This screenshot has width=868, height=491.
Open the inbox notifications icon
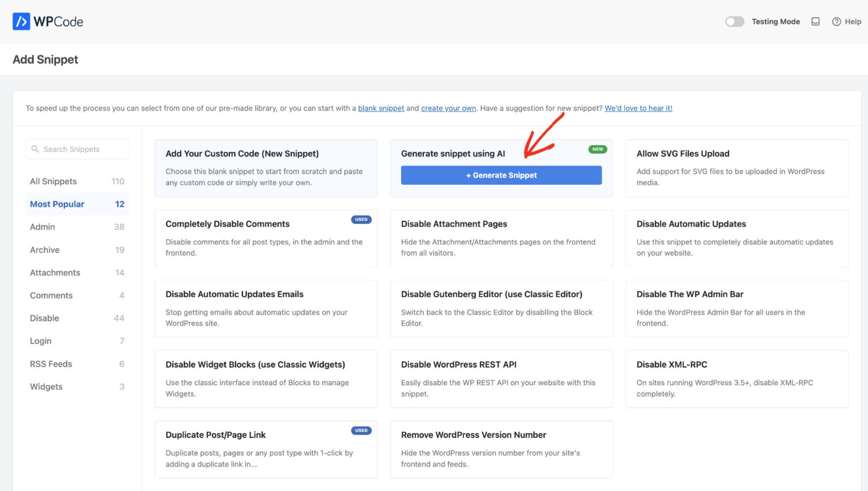(815, 21)
